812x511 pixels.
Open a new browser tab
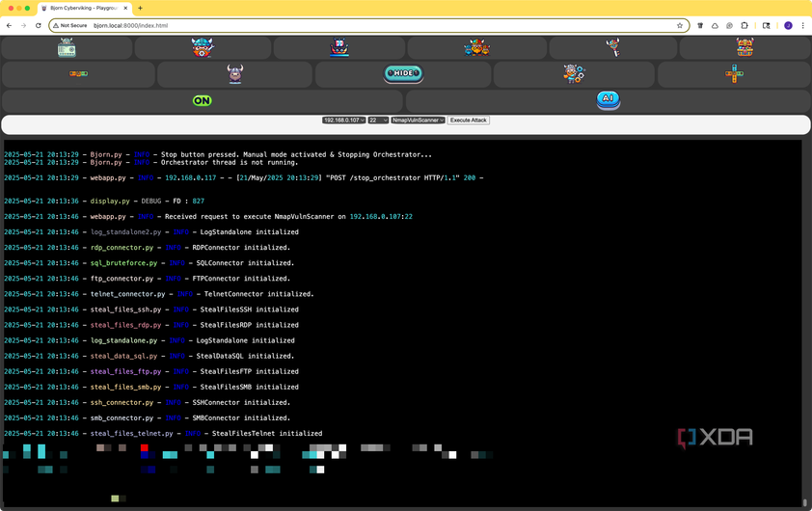[140, 9]
